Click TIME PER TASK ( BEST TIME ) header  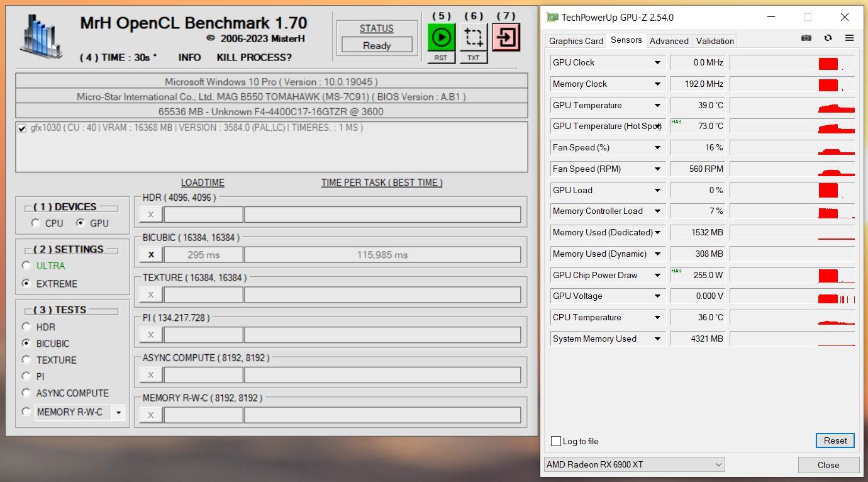tap(382, 182)
